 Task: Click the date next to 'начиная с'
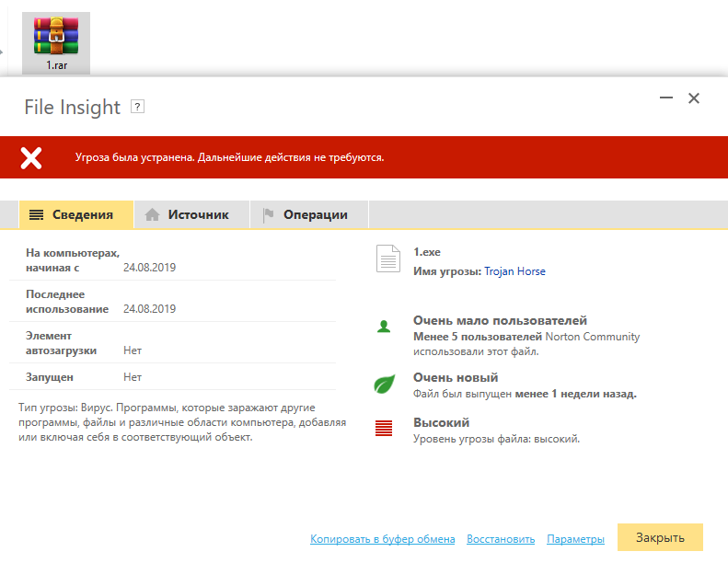coord(149,268)
